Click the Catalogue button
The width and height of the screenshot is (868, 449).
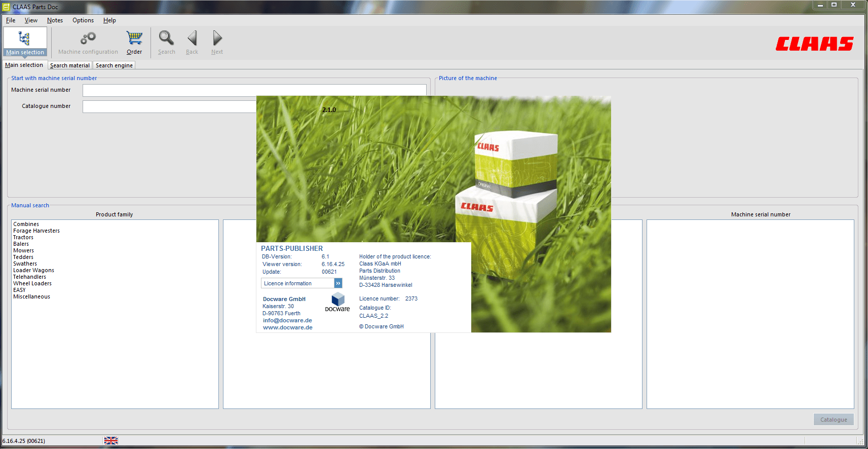[834, 420]
